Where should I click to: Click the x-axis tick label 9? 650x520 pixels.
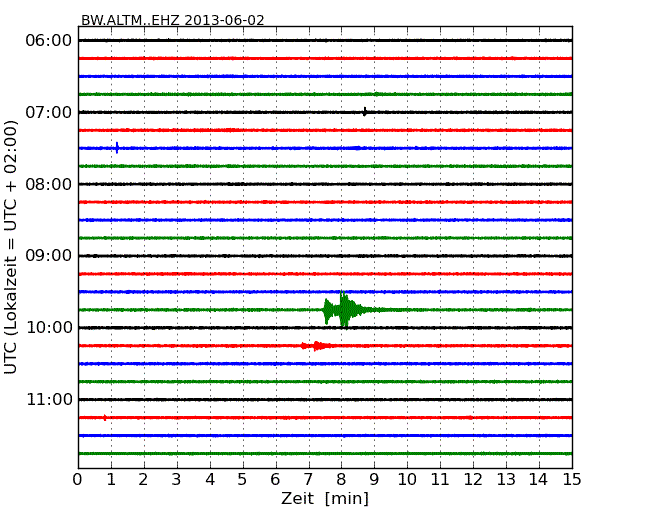[x=374, y=480]
